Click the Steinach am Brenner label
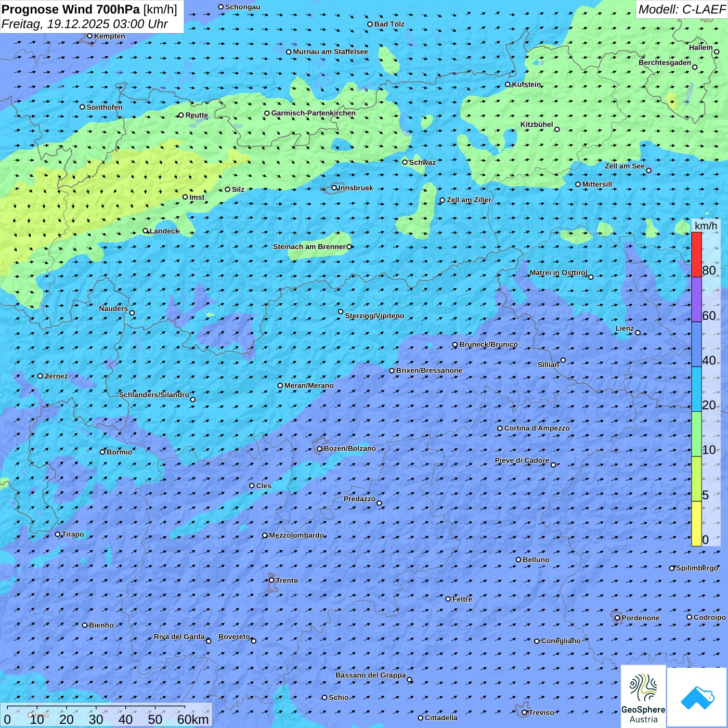Image resolution: width=728 pixels, height=728 pixels. point(309,246)
